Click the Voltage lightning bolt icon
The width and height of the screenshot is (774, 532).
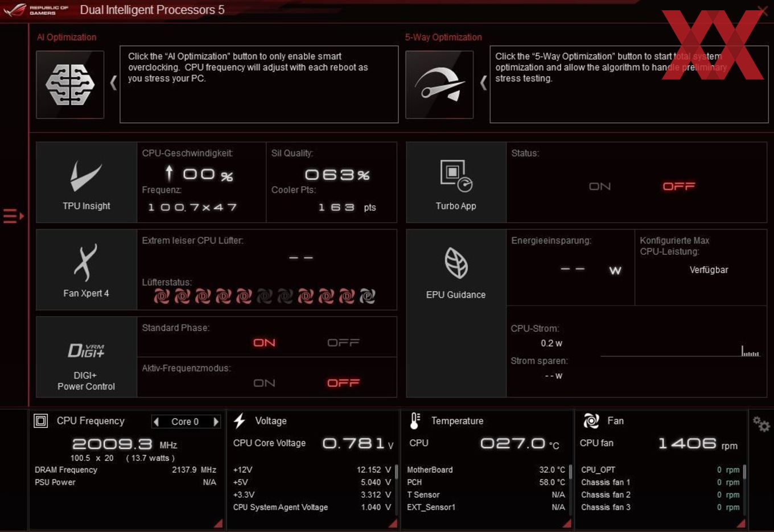(240, 421)
